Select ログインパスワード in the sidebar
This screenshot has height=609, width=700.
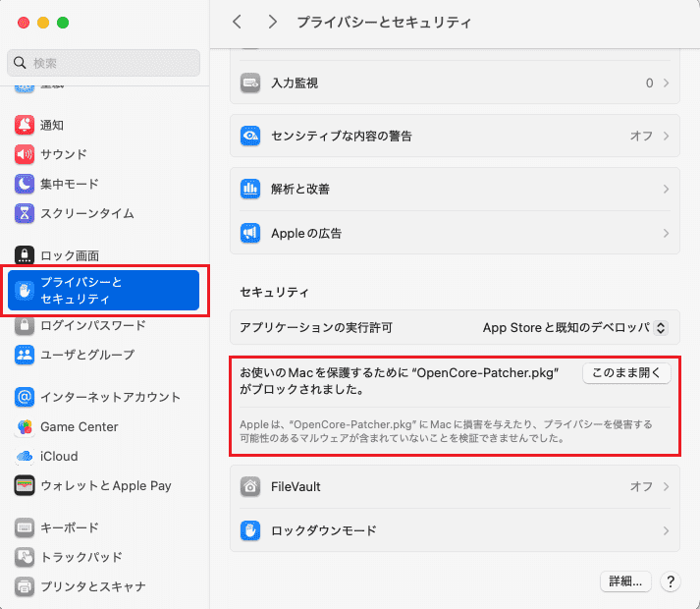click(x=103, y=325)
